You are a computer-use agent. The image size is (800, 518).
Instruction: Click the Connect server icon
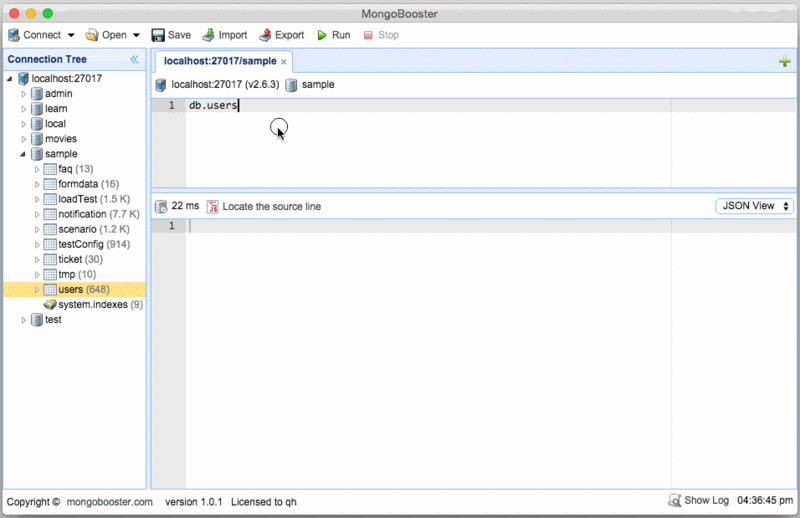[14, 35]
